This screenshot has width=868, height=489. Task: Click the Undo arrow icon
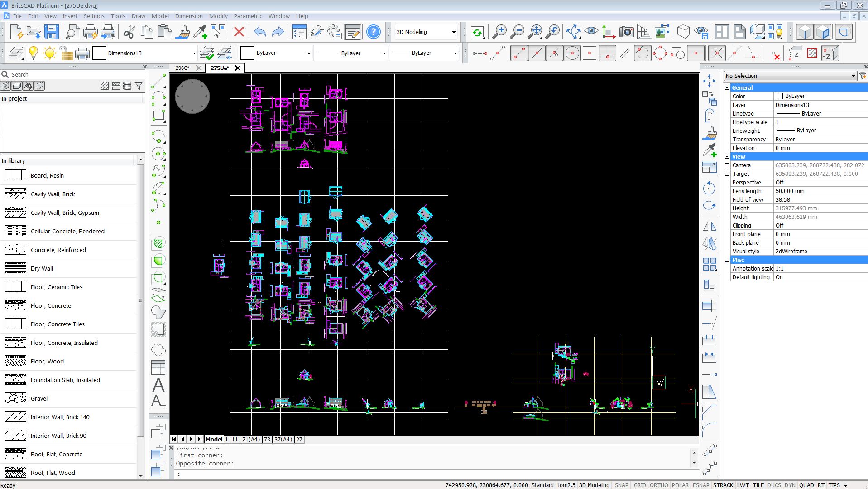point(260,32)
